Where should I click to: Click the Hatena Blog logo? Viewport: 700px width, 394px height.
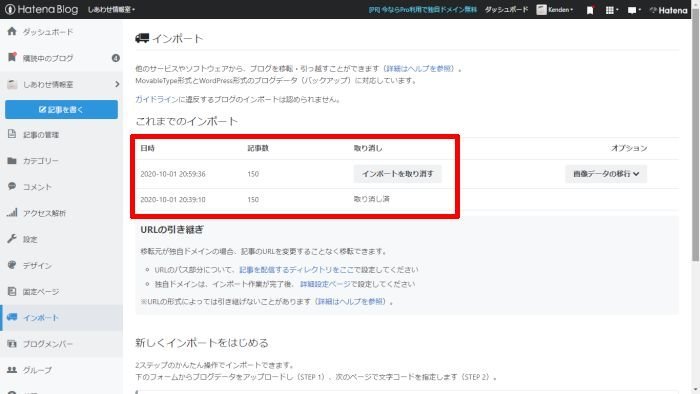(42, 9)
